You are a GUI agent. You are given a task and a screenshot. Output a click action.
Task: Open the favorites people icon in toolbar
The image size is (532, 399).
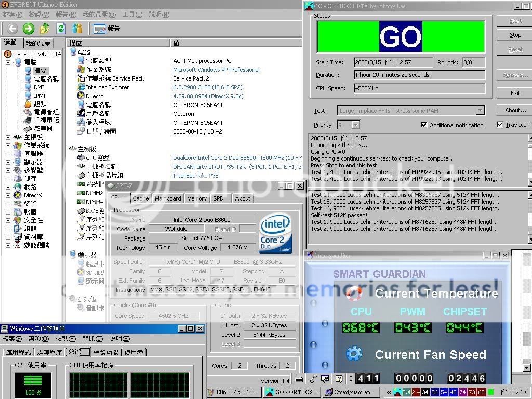point(77,29)
